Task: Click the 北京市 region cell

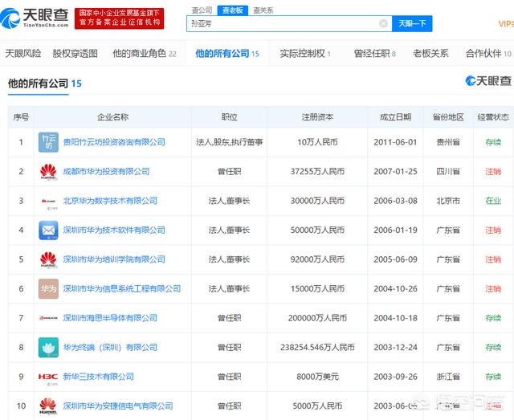Action: pyautogui.click(x=448, y=201)
